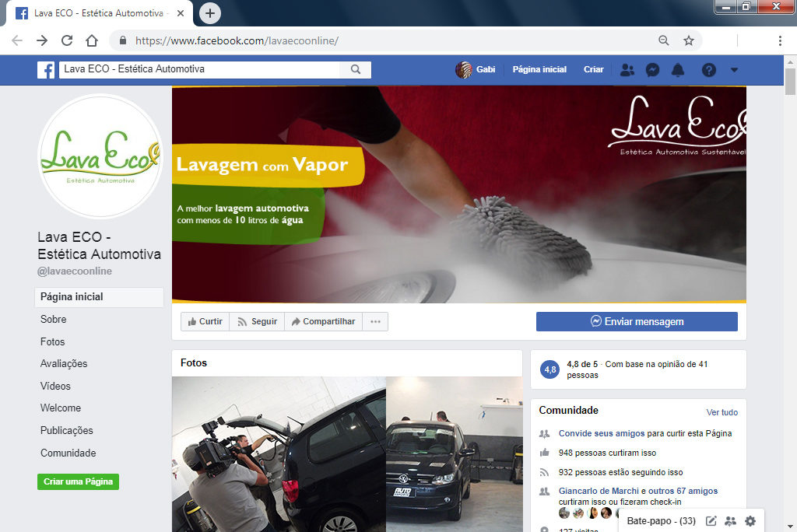Click the page vertical scrollbar thumb

click(790, 82)
